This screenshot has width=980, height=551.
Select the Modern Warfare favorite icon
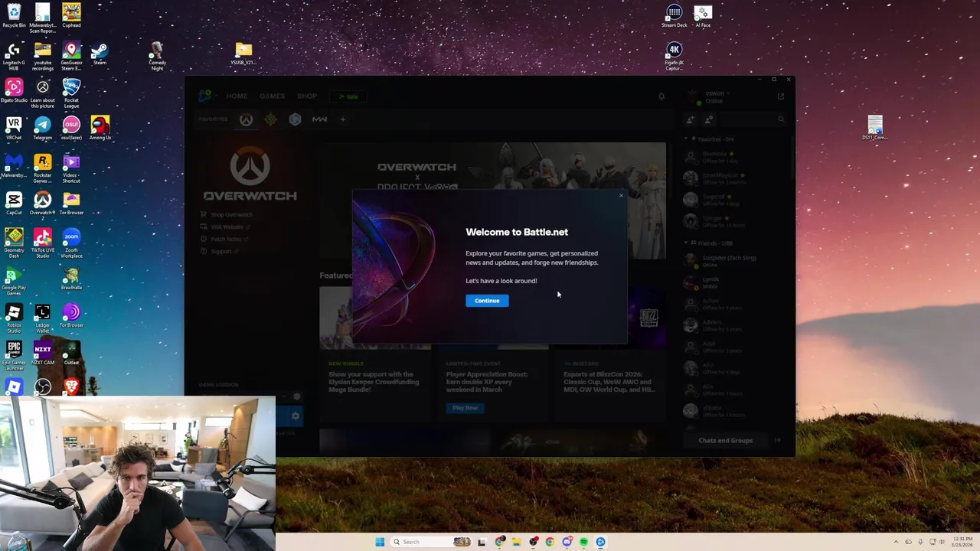(319, 119)
